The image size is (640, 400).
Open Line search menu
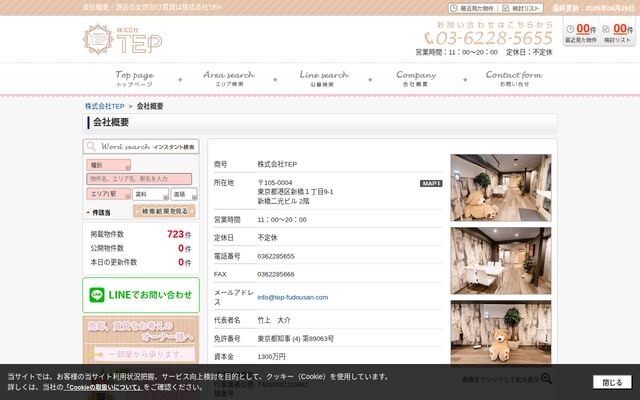[324, 78]
